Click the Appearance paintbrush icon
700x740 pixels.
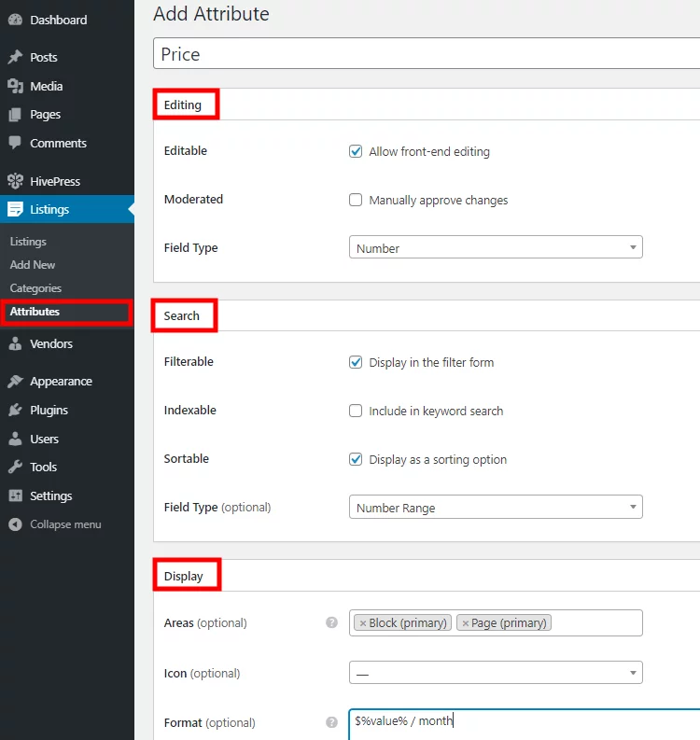click(x=15, y=381)
